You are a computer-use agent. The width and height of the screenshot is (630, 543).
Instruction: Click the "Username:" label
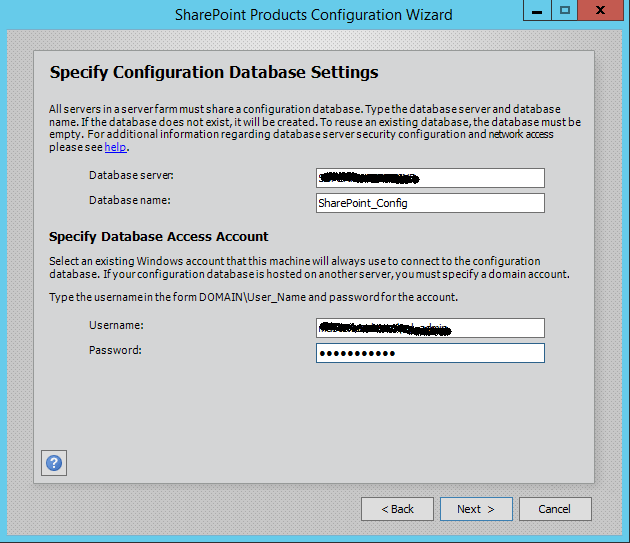pyautogui.click(x=116, y=326)
